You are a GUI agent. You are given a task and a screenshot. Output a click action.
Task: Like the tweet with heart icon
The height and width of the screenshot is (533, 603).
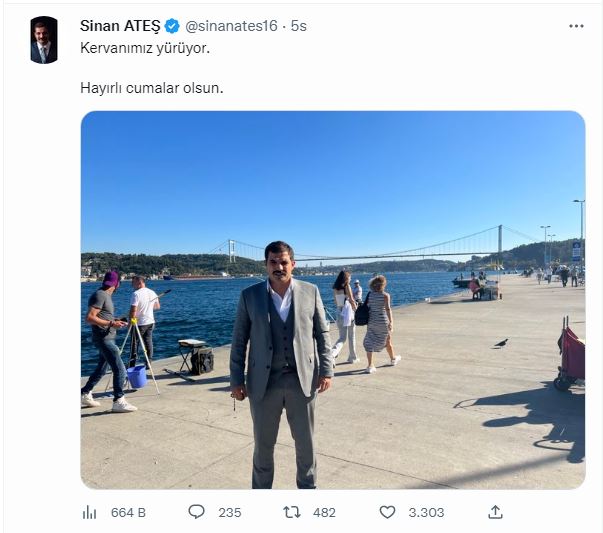click(387, 512)
